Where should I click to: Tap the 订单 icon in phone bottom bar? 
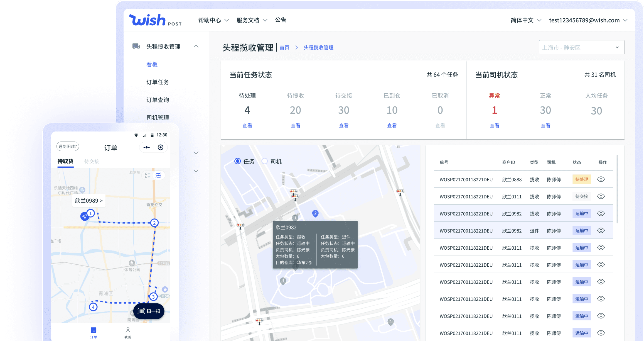click(94, 330)
